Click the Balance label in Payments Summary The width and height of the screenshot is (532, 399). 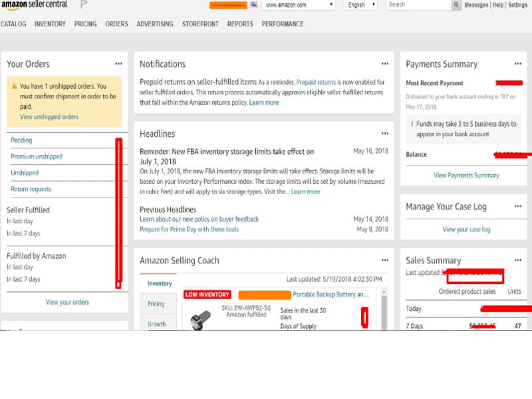coord(416,154)
